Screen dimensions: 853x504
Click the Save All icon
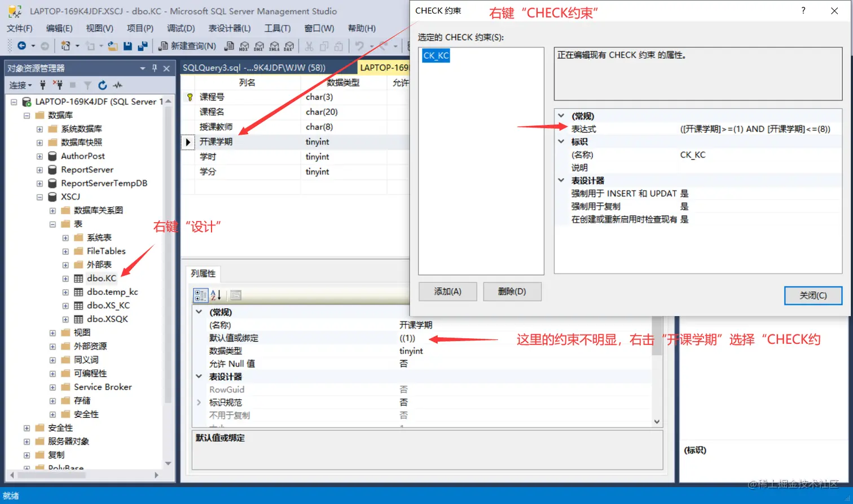click(x=143, y=46)
